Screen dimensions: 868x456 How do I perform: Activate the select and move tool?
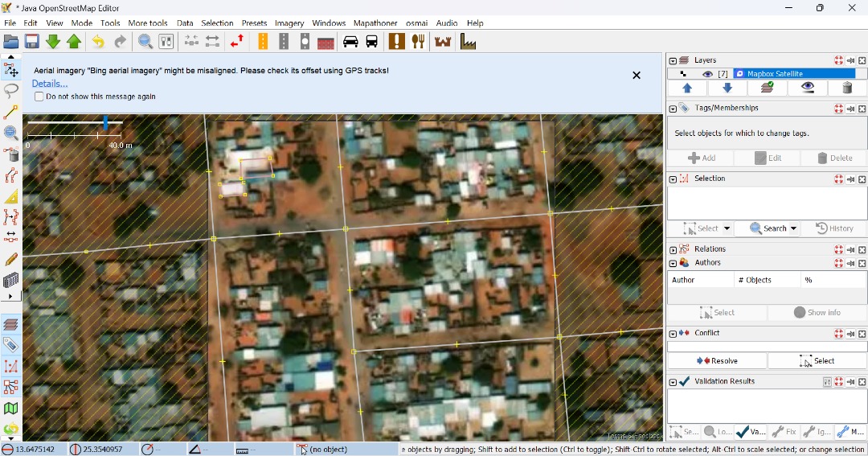10,70
